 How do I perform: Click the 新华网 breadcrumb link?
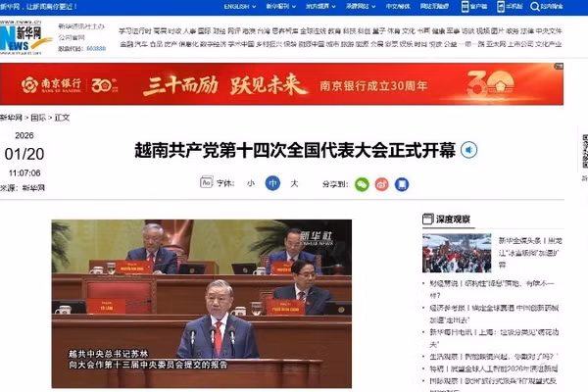coord(10,117)
